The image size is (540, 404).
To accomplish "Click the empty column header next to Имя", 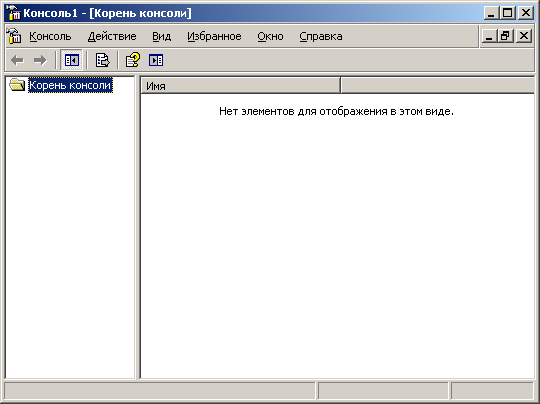I will coord(437,85).
